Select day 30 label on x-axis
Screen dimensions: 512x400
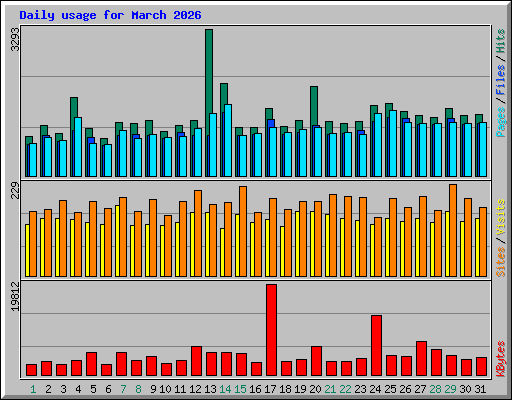tap(465, 389)
